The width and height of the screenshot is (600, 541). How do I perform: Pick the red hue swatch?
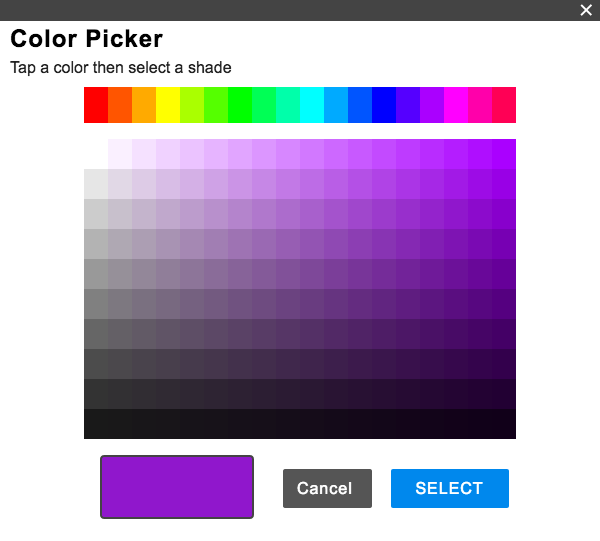pyautogui.click(x=96, y=105)
